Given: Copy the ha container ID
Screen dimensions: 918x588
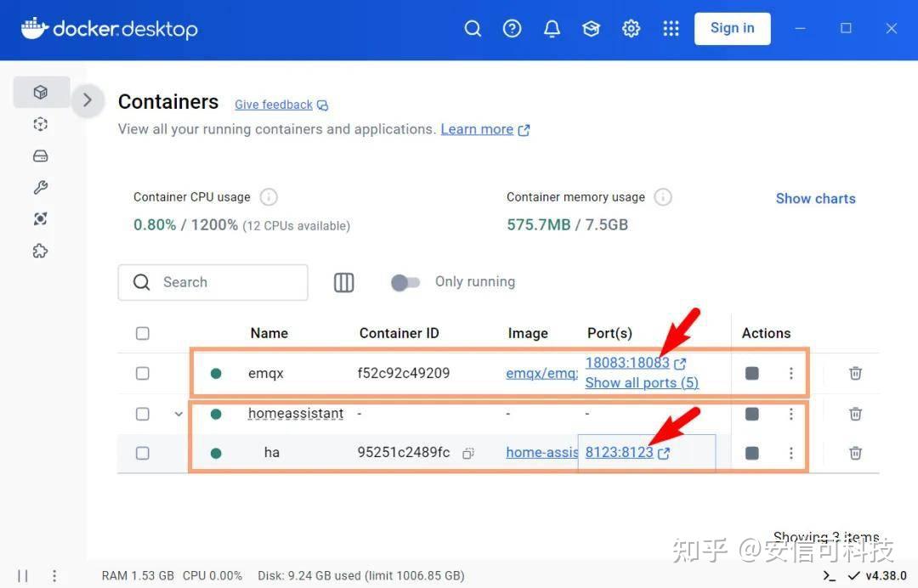Looking at the screenshot, I should 468,454.
